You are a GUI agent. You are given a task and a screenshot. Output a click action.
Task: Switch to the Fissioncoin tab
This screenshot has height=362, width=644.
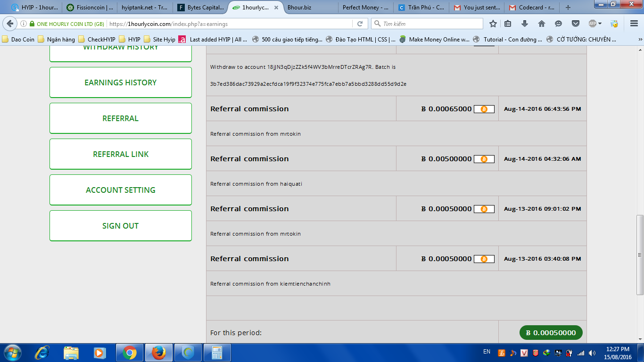coord(90,8)
